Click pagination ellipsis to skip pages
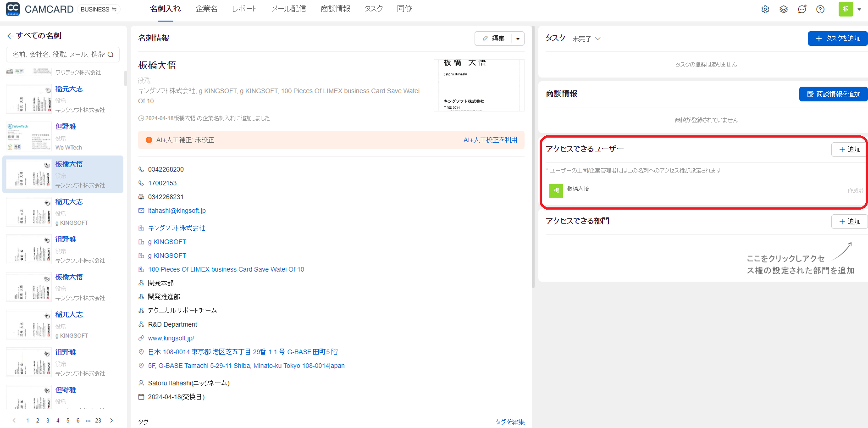The image size is (868, 428). [x=88, y=421]
